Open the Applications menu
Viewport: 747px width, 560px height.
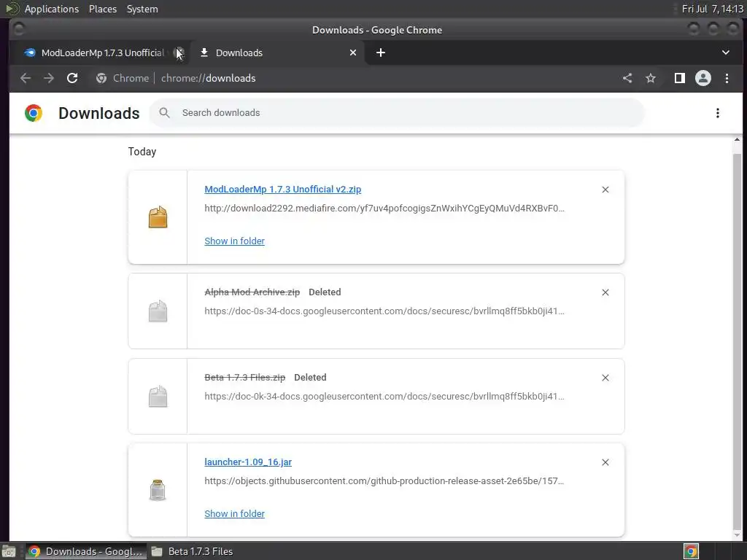click(x=52, y=9)
